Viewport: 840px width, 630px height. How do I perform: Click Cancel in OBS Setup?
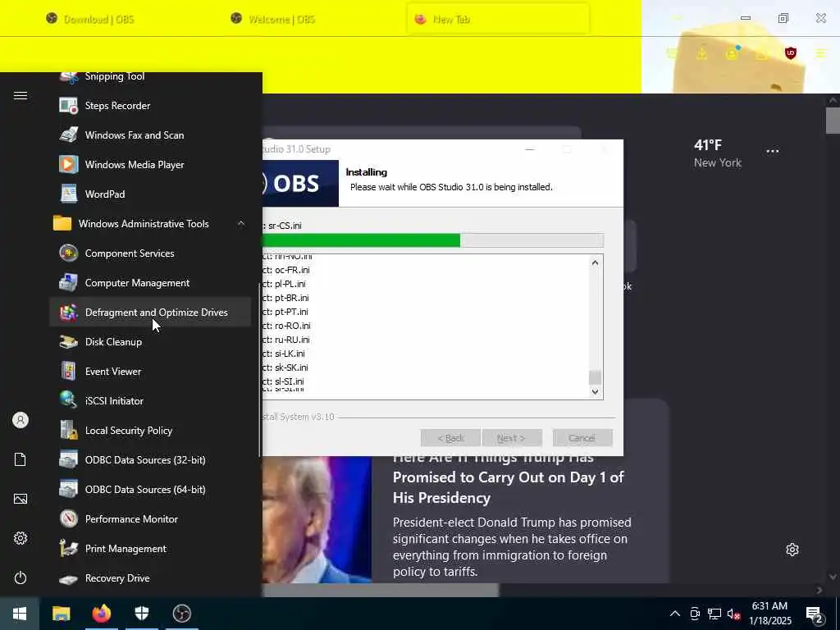582,438
